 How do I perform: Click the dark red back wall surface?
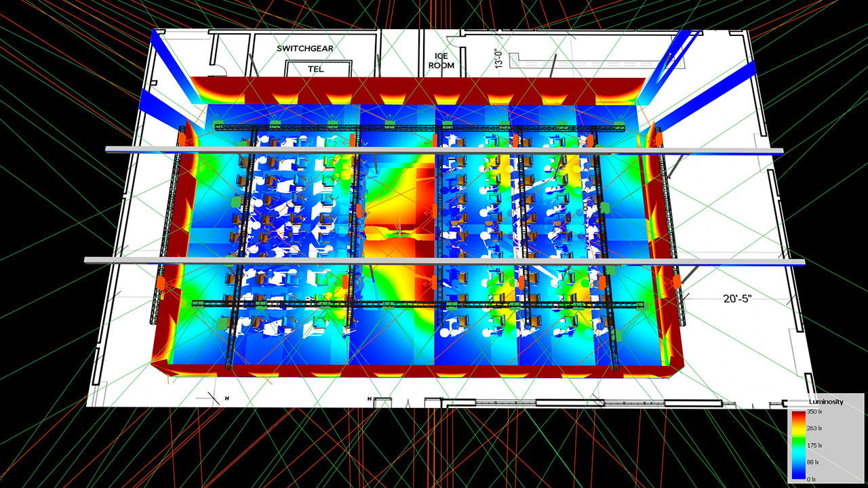pos(420,87)
